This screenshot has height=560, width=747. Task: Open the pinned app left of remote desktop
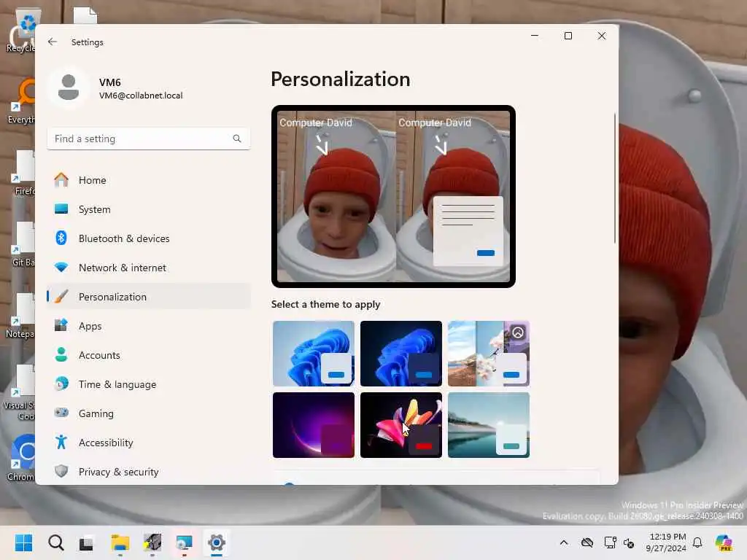[152, 542]
